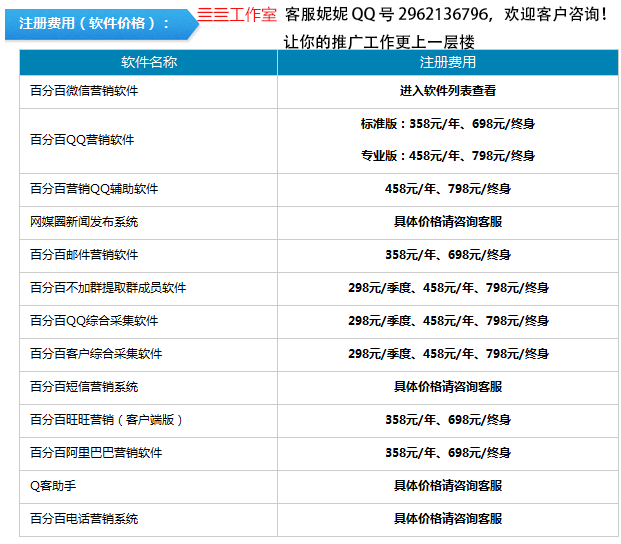Click price for 百分百客户综合采集软件
621x544 pixels.
[448, 354]
